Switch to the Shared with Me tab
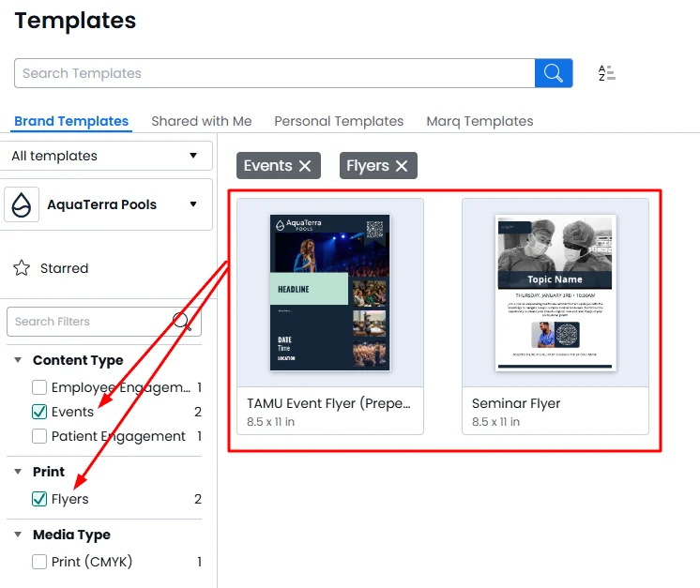700x588 pixels. point(202,121)
